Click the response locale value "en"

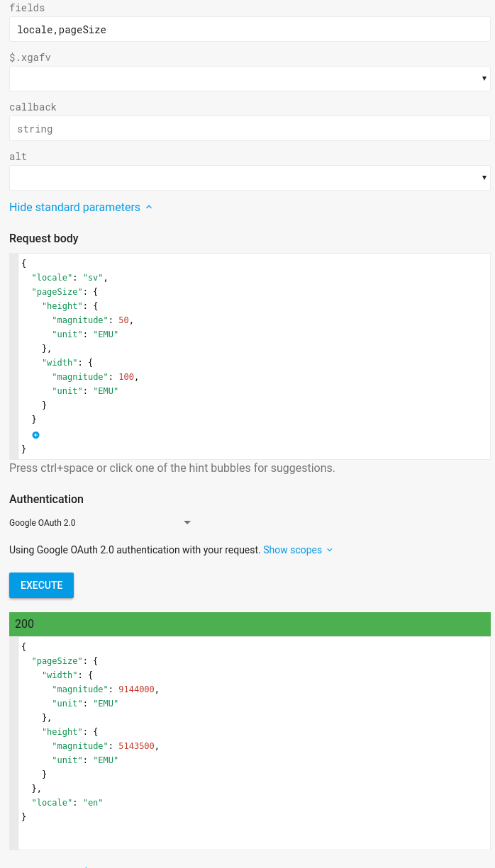[x=93, y=803]
